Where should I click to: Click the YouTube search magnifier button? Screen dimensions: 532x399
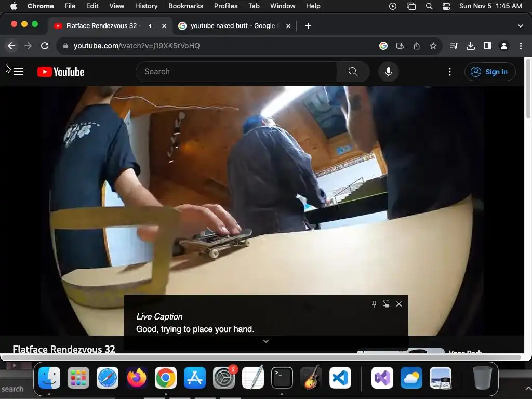point(353,72)
